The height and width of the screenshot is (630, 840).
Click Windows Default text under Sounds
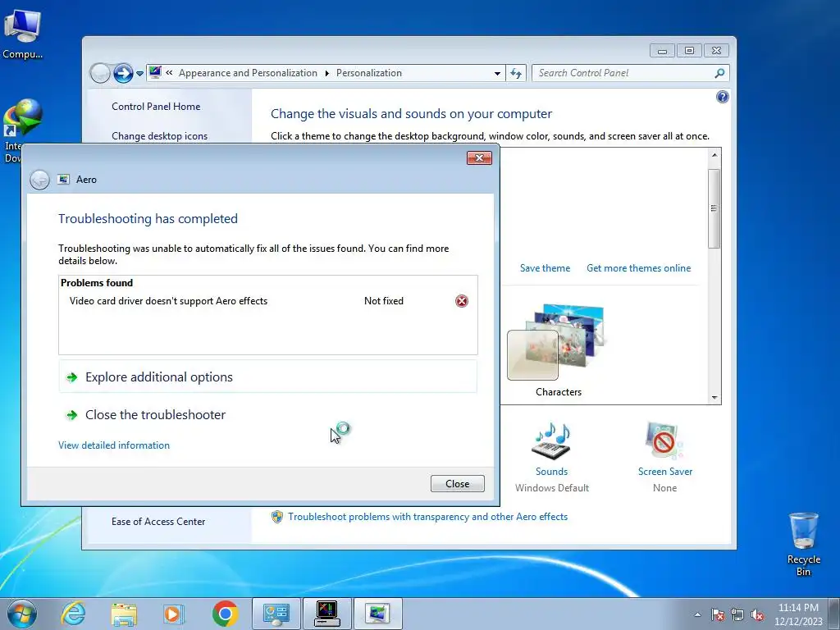(x=552, y=488)
